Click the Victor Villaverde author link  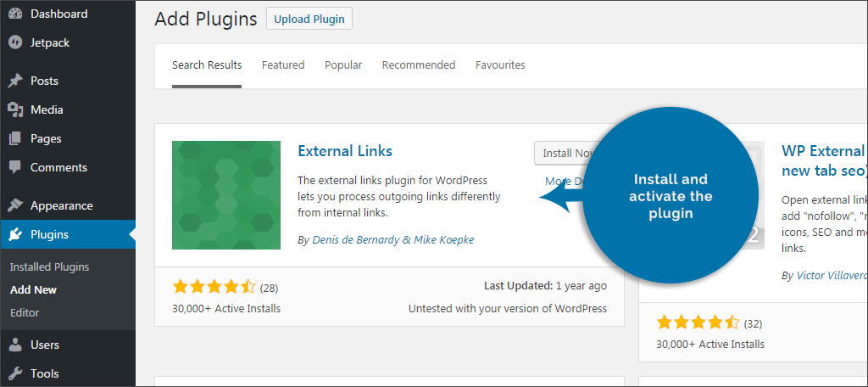point(832,276)
